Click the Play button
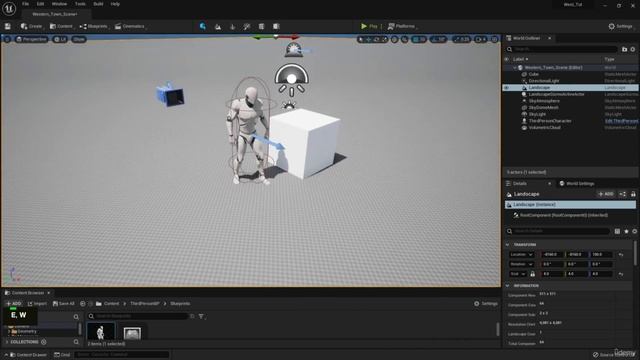 [x=369, y=26]
